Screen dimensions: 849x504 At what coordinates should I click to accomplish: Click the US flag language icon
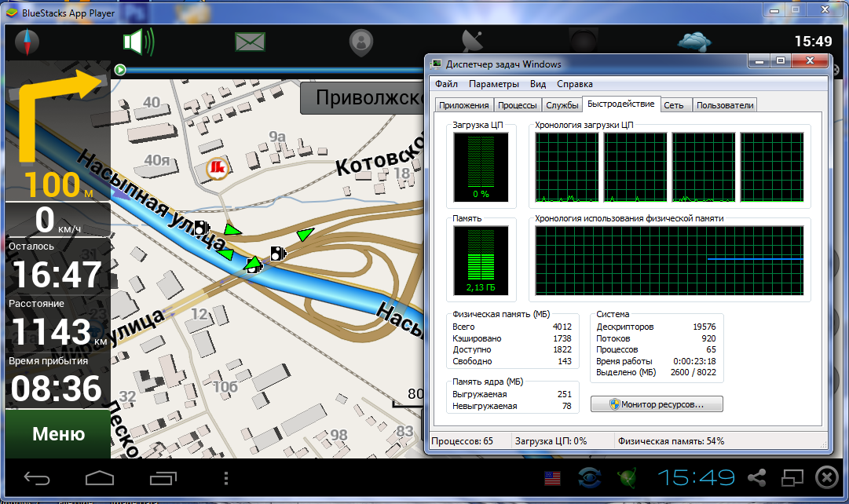point(552,478)
